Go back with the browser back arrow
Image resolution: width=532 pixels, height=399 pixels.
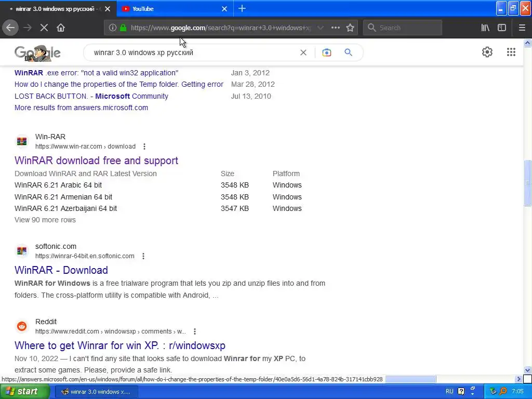tap(10, 28)
